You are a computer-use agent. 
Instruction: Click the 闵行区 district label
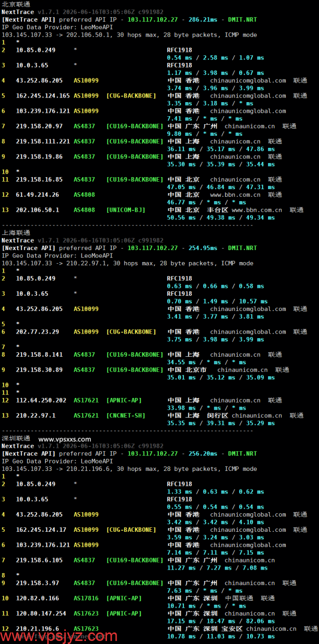click(x=219, y=416)
